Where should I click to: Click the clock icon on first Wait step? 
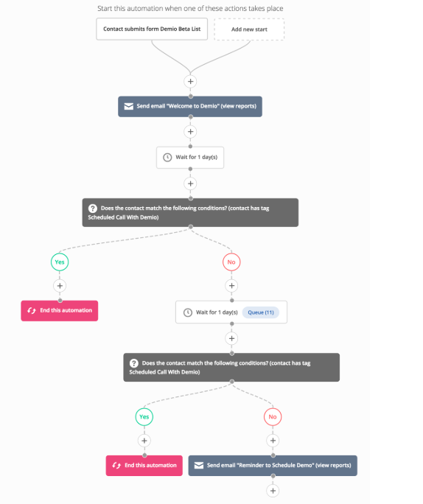pyautogui.click(x=167, y=157)
